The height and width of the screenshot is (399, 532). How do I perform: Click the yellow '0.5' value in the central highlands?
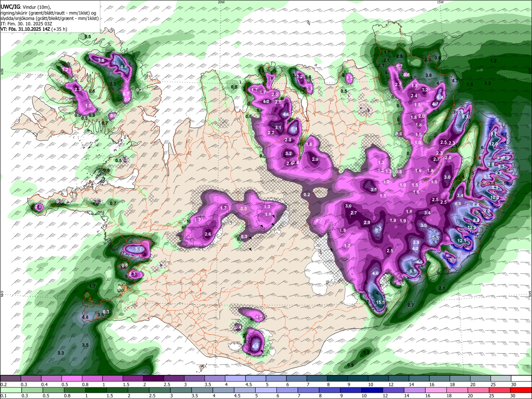point(244,209)
